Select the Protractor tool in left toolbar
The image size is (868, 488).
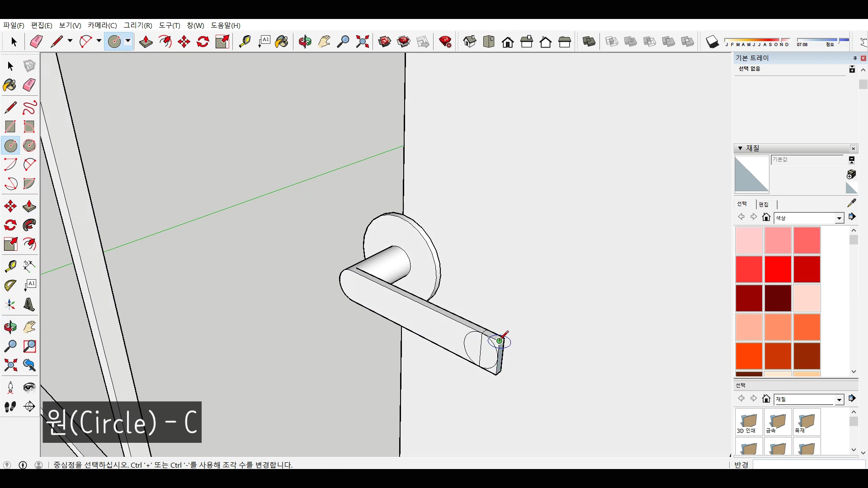click(10, 286)
